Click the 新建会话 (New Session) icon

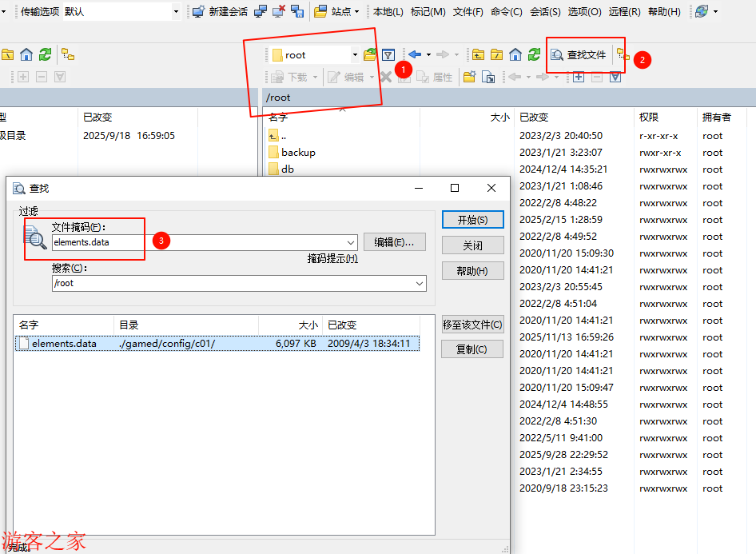click(199, 12)
